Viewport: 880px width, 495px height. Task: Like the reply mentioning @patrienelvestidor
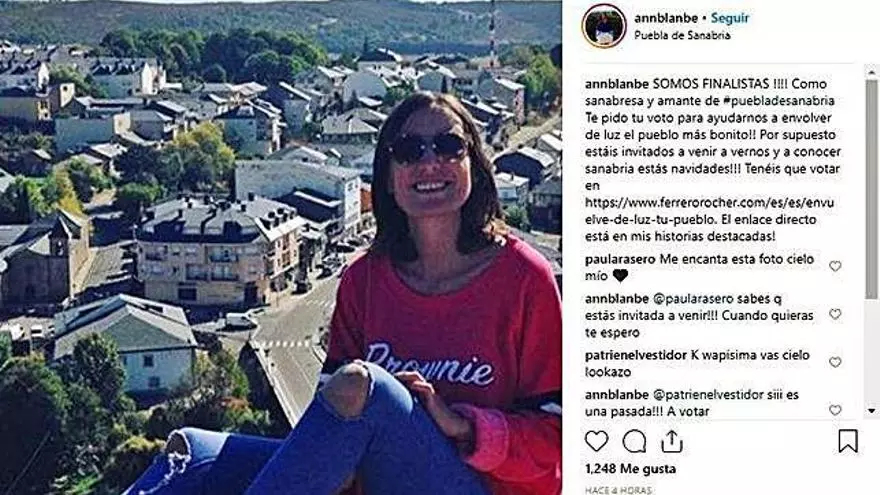point(835,410)
